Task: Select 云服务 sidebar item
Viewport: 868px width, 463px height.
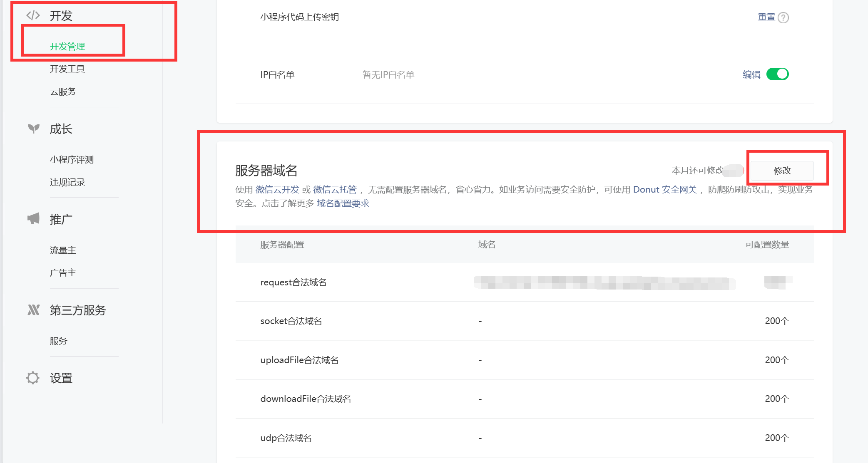Action: 63,92
